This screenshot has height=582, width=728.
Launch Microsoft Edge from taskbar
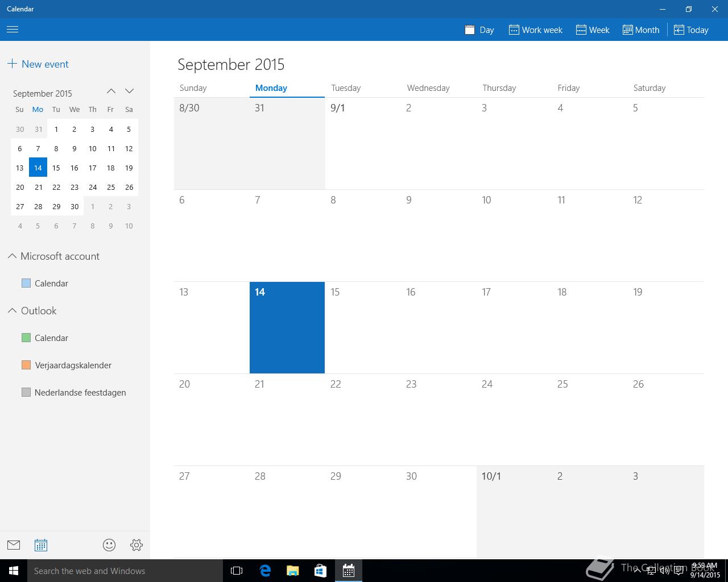264,571
